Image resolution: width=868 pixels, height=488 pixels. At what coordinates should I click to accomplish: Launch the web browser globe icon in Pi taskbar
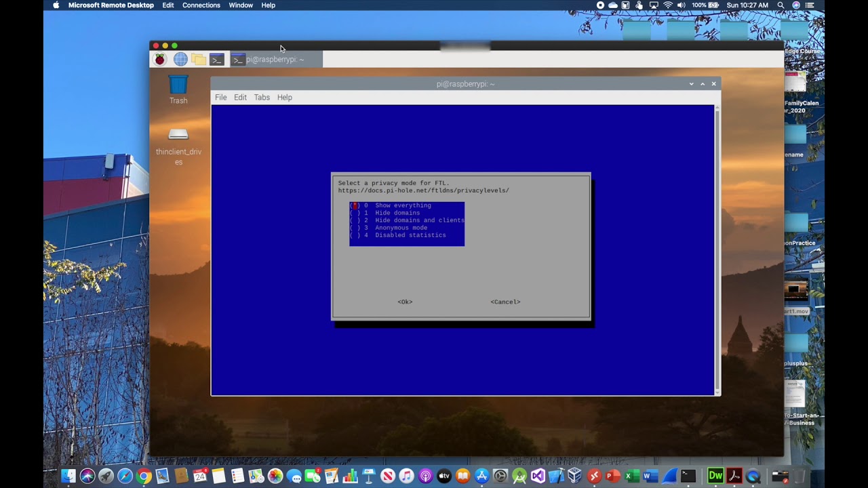pyautogui.click(x=180, y=60)
